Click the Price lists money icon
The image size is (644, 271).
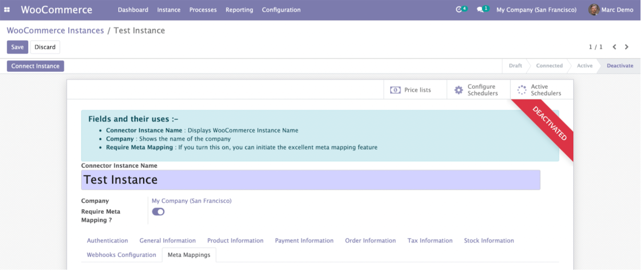click(x=395, y=90)
